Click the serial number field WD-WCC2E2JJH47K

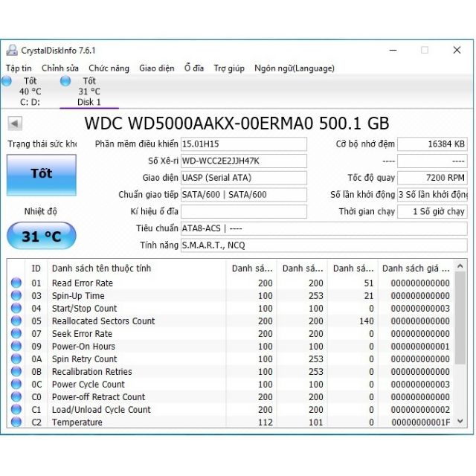[244, 161]
